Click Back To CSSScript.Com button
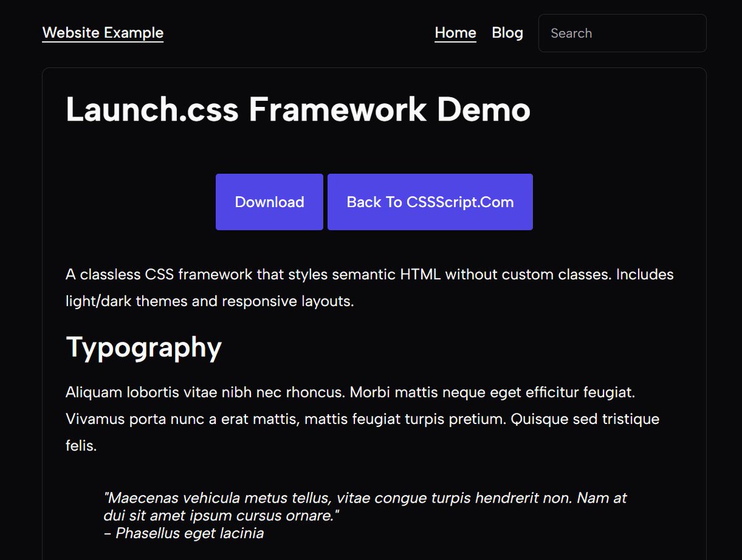 pos(430,202)
